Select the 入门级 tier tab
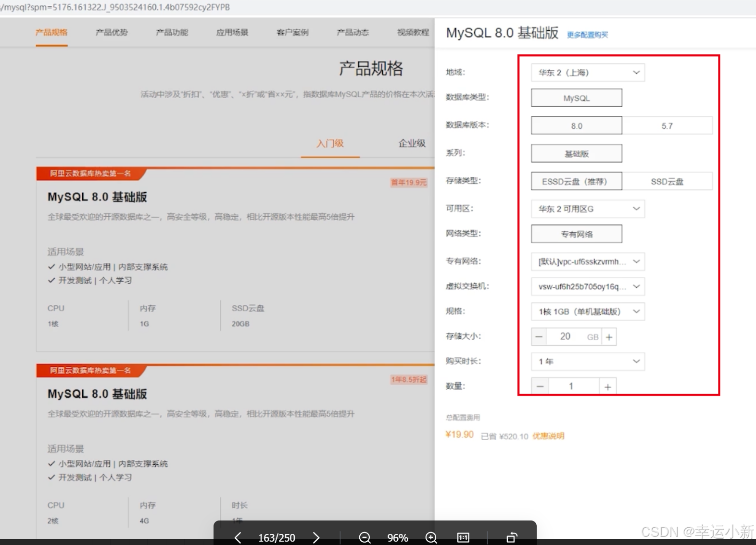 tap(330, 144)
